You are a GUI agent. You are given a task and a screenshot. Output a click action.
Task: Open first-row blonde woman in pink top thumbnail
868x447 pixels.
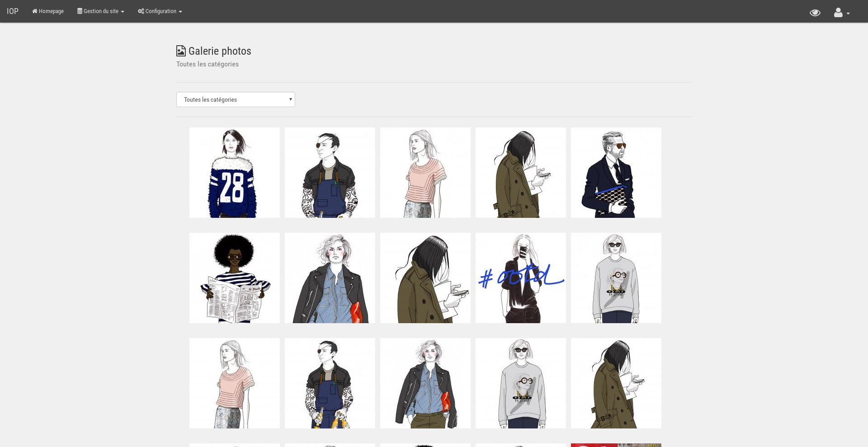[x=425, y=173]
